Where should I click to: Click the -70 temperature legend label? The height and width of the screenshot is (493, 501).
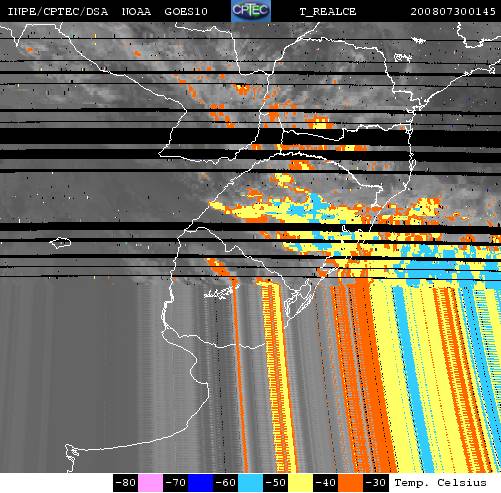(175, 483)
